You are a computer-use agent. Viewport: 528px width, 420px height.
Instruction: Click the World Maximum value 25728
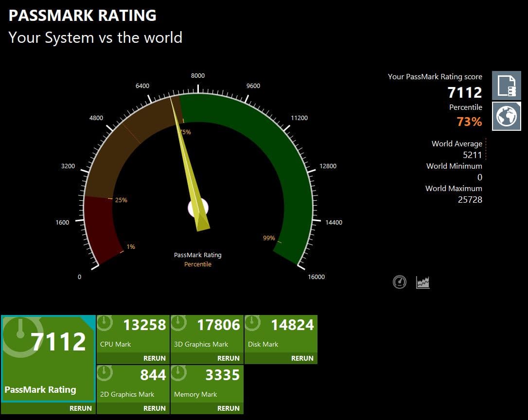[x=470, y=200]
